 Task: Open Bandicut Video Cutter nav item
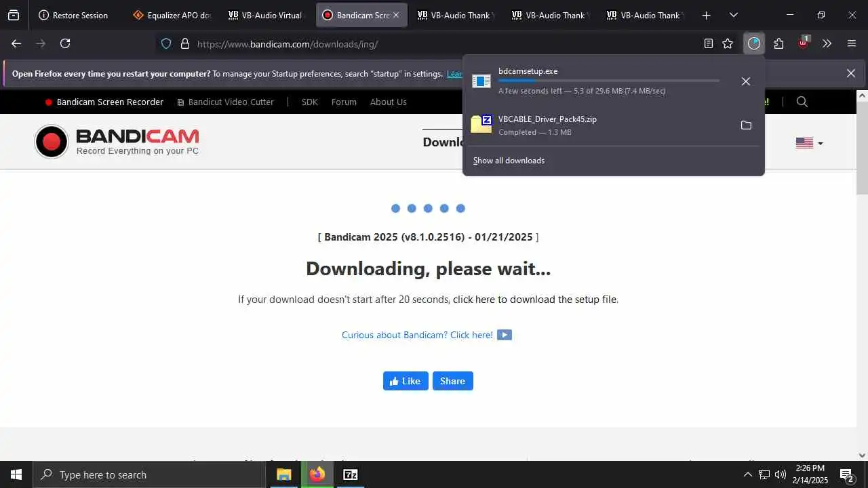(225, 102)
